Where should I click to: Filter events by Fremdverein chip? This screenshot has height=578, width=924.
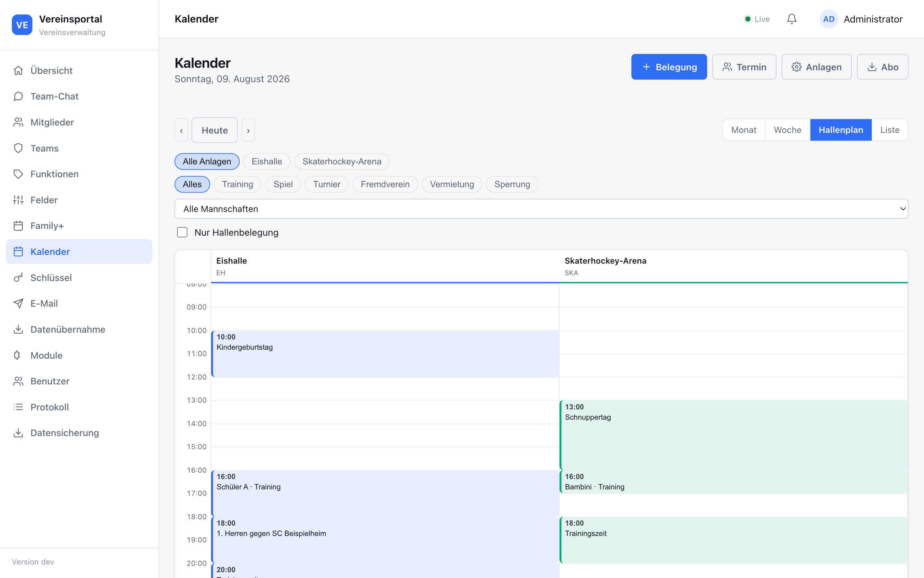click(385, 184)
